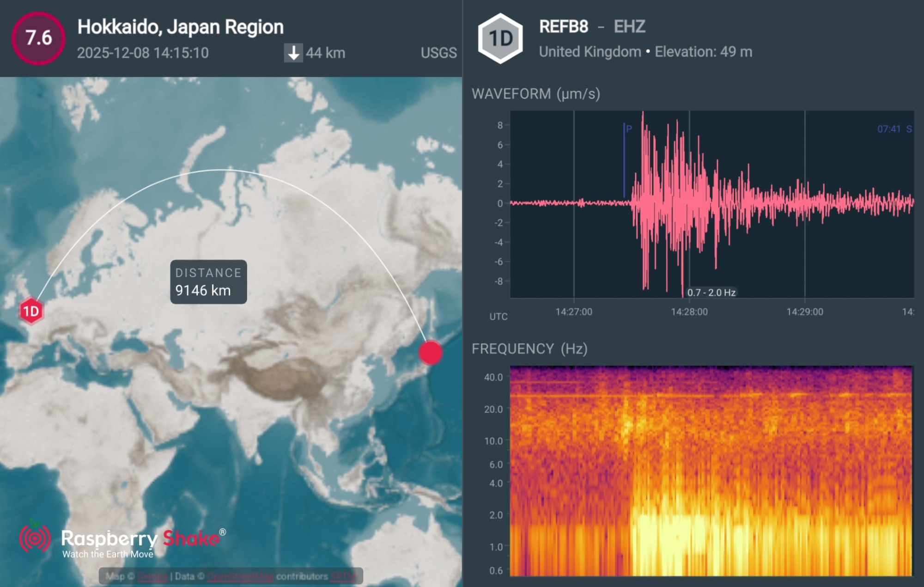Open the first map provider attribution link

coord(152,576)
